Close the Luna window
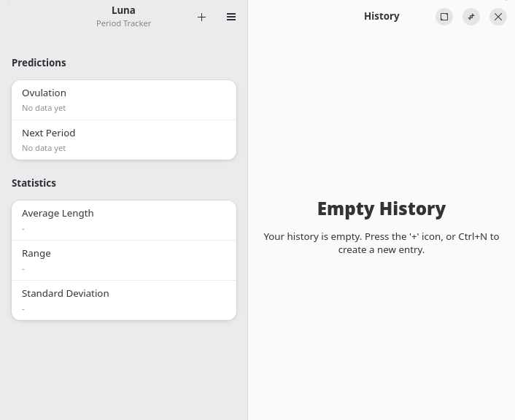Image resolution: width=515 pixels, height=420 pixels. click(498, 17)
